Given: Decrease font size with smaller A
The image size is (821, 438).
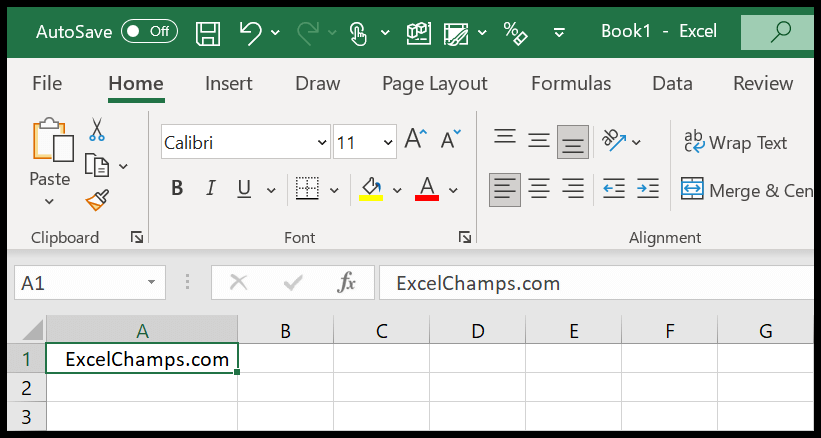Looking at the screenshot, I should coord(450,140).
